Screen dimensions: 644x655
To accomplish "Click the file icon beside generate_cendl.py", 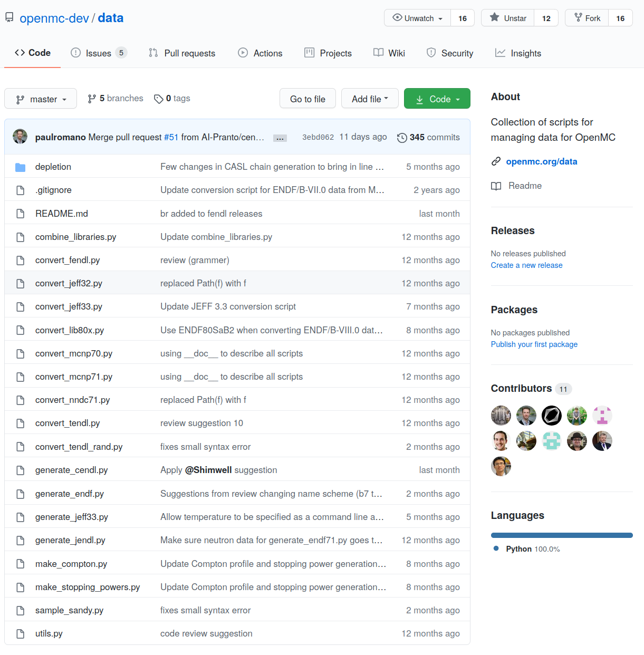I will point(20,470).
